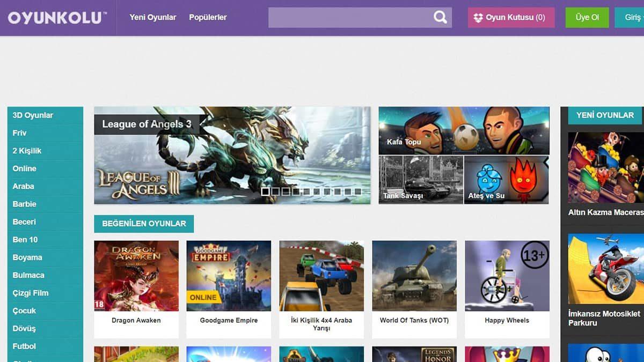644x362 pixels.
Task: Open İmkansız Motosiklet Parkuru game thumbnail
Action: (605, 269)
